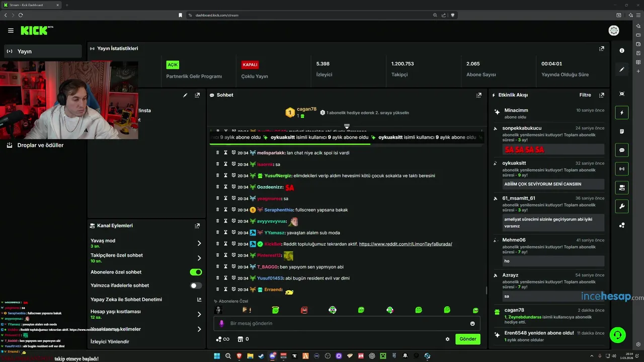Open Discord from the taskbar
Viewport: 644px width, 362px height.
click(272, 356)
